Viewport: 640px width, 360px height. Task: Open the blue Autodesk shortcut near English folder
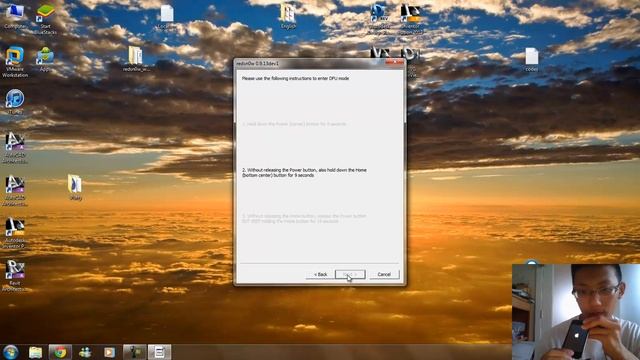[379, 18]
